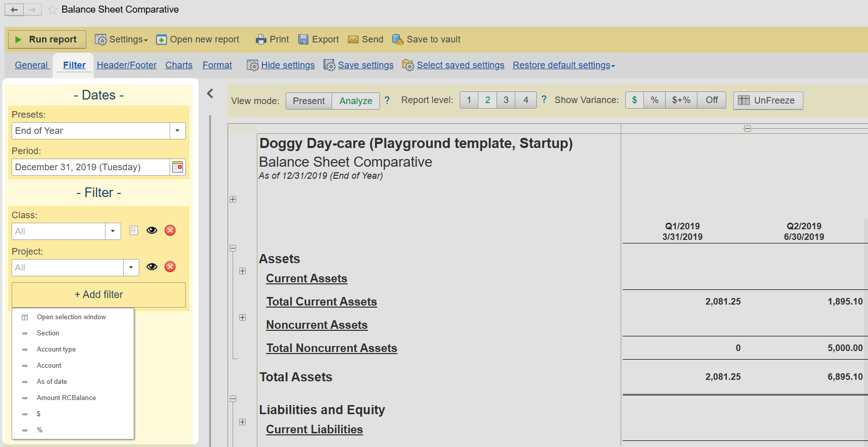The height and width of the screenshot is (447, 868).
Task: Toggle the Class filter eye visibility
Action: pyautogui.click(x=152, y=230)
